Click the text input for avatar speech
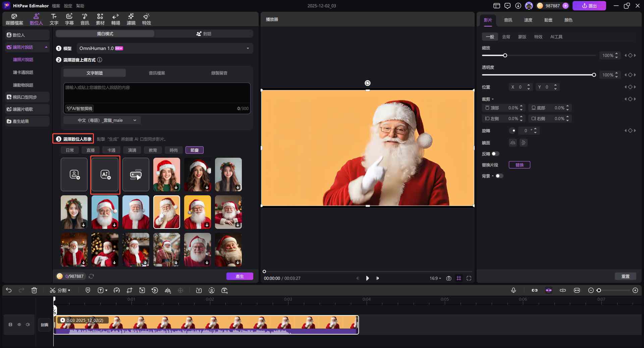The height and width of the screenshot is (348, 644). point(157,93)
